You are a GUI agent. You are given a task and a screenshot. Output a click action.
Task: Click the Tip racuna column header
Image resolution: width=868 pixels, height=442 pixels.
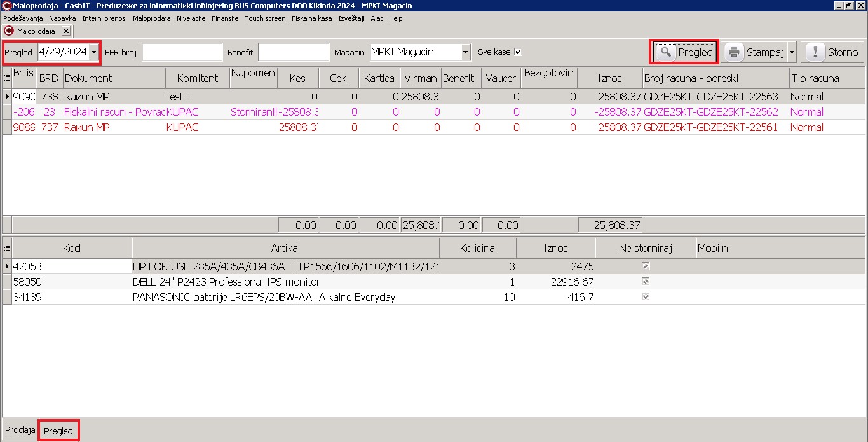click(x=827, y=78)
